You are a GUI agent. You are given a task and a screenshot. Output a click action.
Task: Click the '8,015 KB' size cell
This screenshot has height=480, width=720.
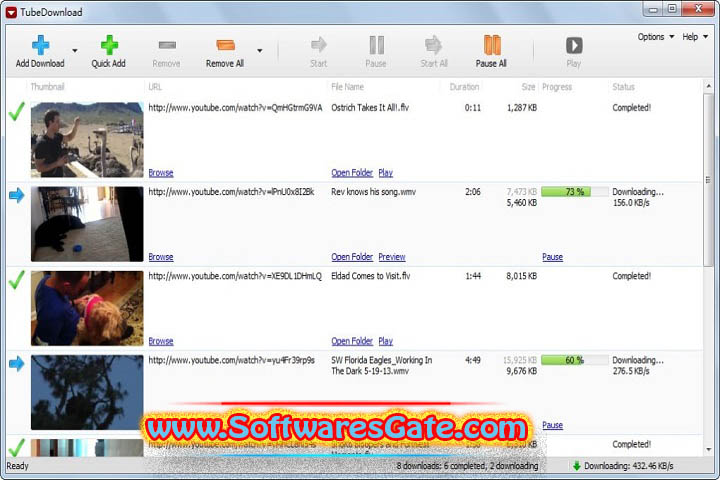pos(522,276)
